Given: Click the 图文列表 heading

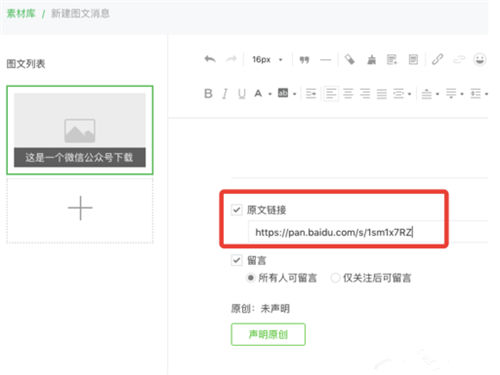Looking at the screenshot, I should tap(26, 64).
